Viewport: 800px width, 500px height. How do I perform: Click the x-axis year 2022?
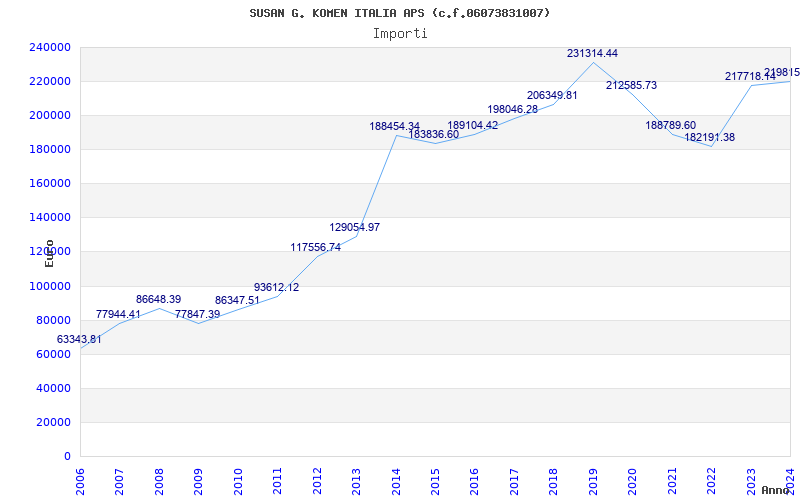711,482
